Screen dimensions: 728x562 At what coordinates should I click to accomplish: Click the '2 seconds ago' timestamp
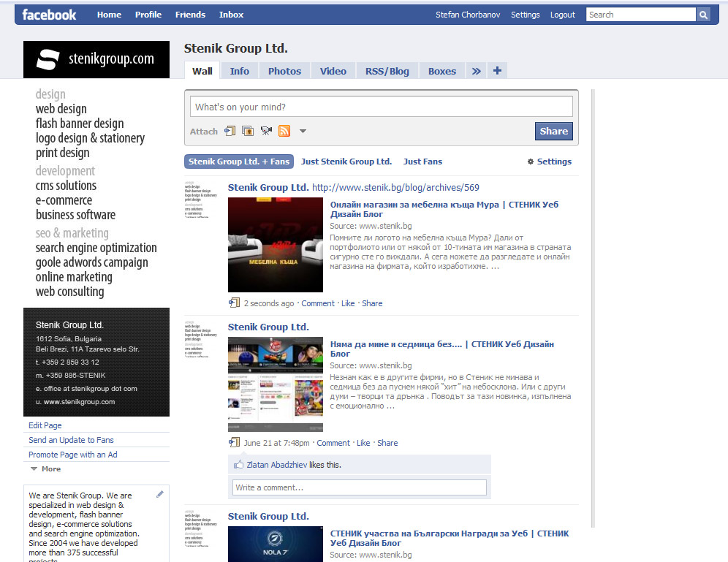269,303
